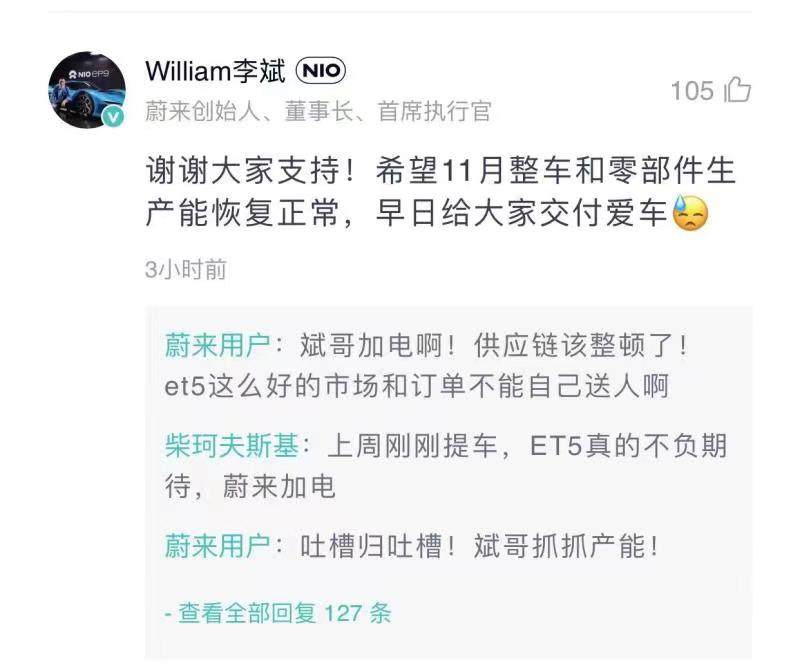Open the last 蔚来用户 replier's profile
Viewport: 800px width, 668px height.
tap(217, 546)
